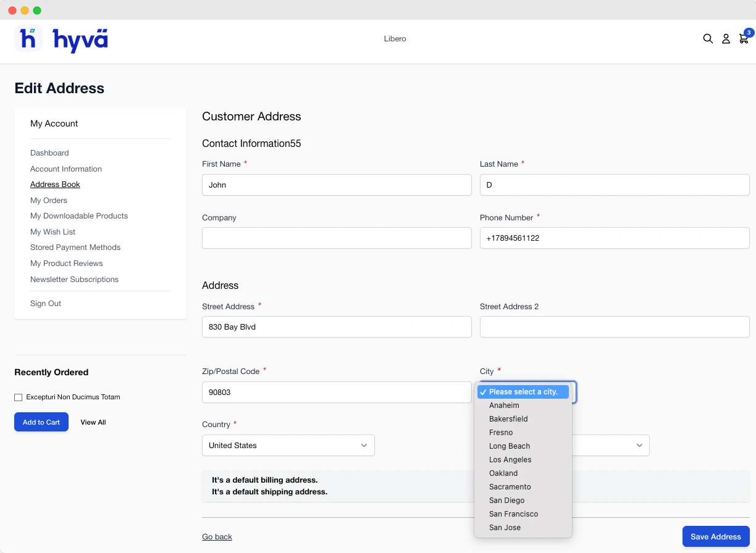Open Newsletter Subscriptions page
This screenshot has width=756, height=553.
74,279
